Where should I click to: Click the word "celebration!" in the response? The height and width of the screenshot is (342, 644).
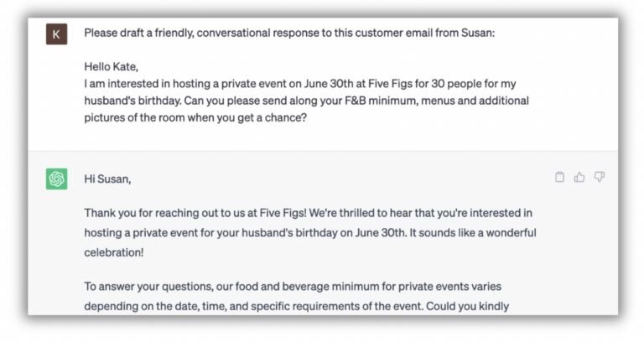[117, 250]
